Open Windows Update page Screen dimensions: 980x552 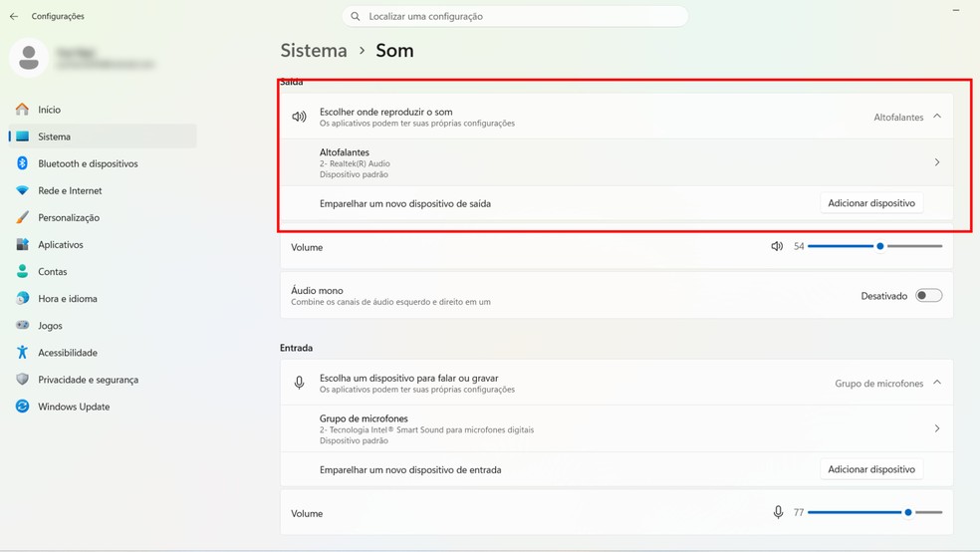coord(104,407)
